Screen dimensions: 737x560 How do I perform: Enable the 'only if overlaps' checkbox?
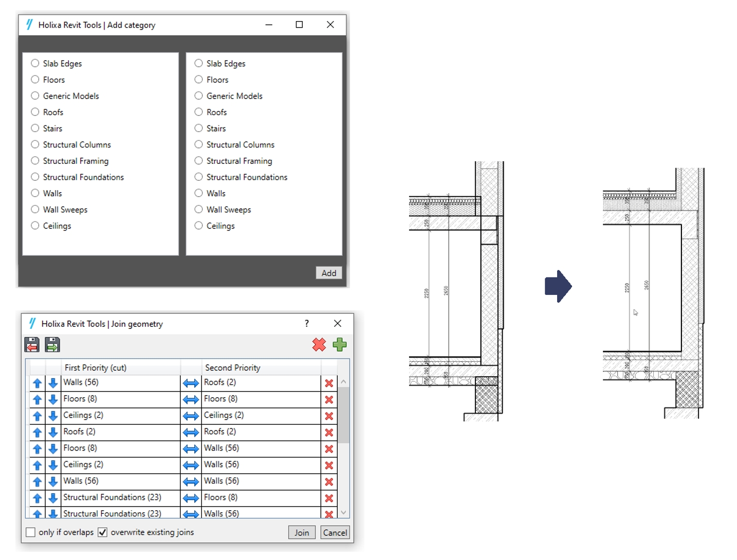point(31,532)
